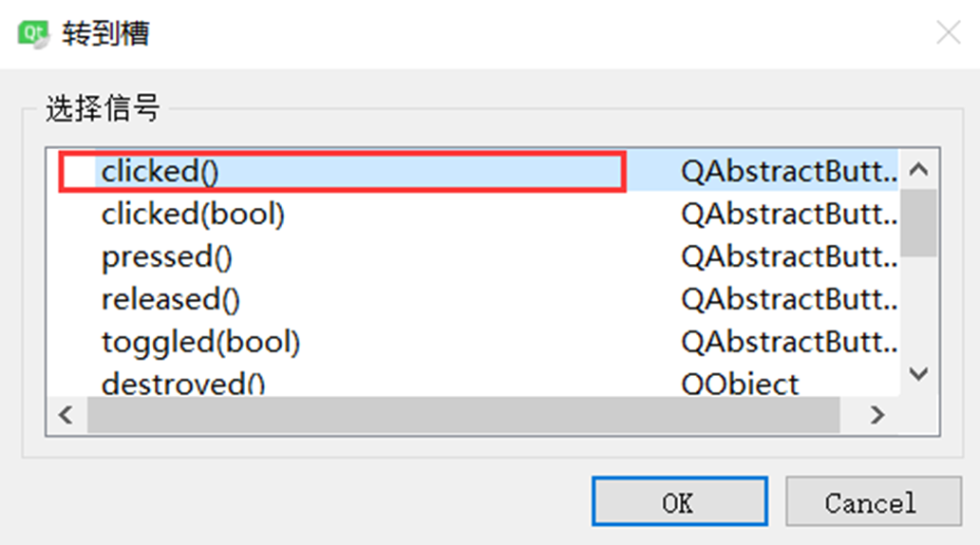Viewport: 980px width, 545px height.
Task: Choose the pressed() signal
Action: [167, 257]
